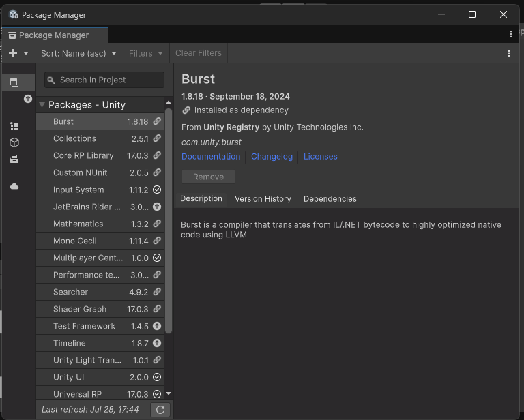The width and height of the screenshot is (524, 420).
Task: Click the link icon on Mono Cecil row
Action: point(157,241)
